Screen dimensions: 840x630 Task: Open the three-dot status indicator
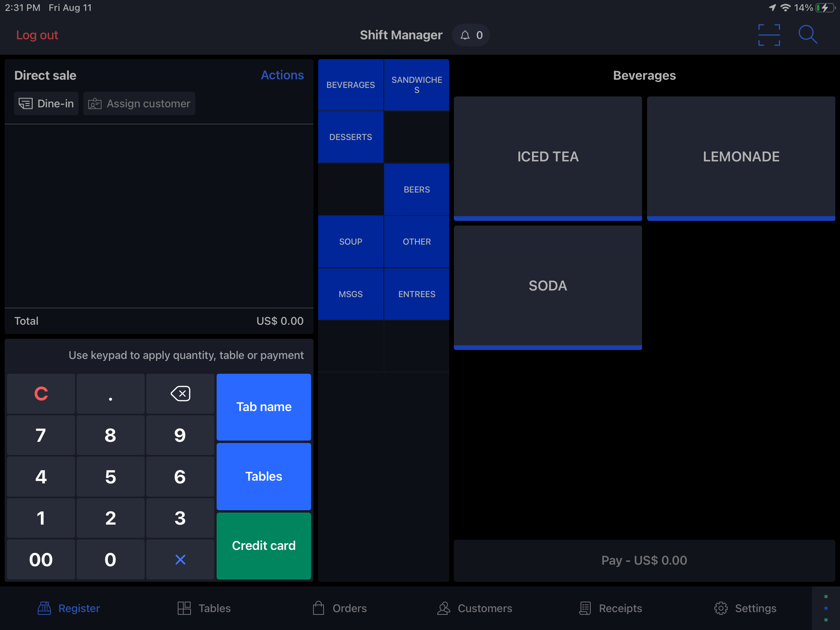[826, 608]
